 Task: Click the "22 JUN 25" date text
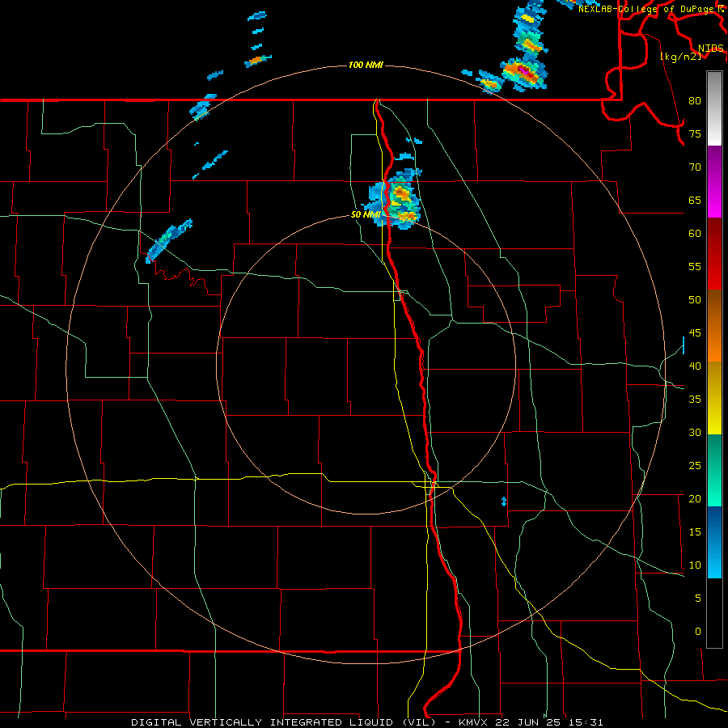point(528,722)
